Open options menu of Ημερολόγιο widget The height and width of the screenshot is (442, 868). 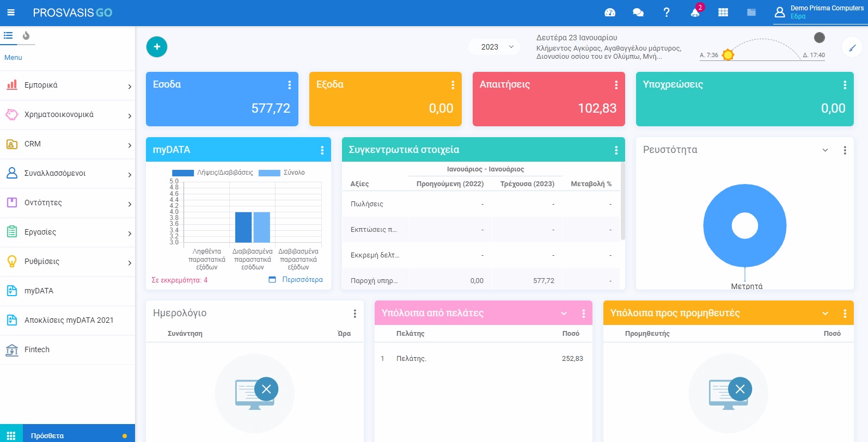click(x=354, y=314)
